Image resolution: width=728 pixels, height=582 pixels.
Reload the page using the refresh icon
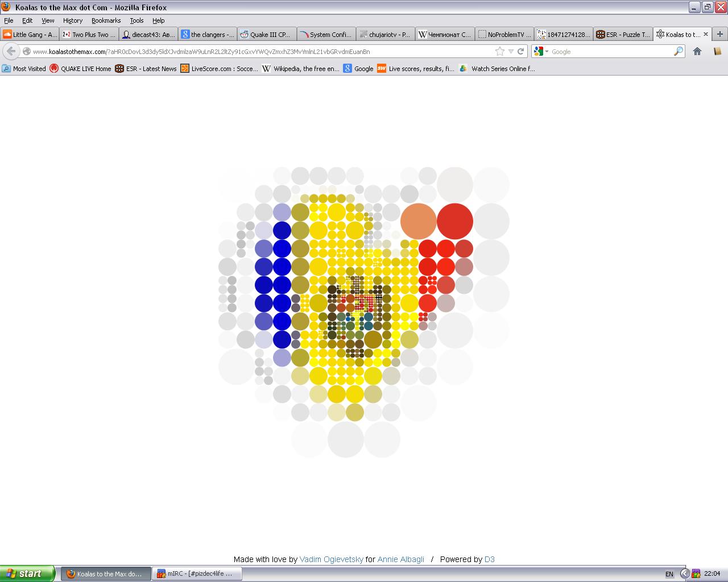pyautogui.click(x=520, y=51)
